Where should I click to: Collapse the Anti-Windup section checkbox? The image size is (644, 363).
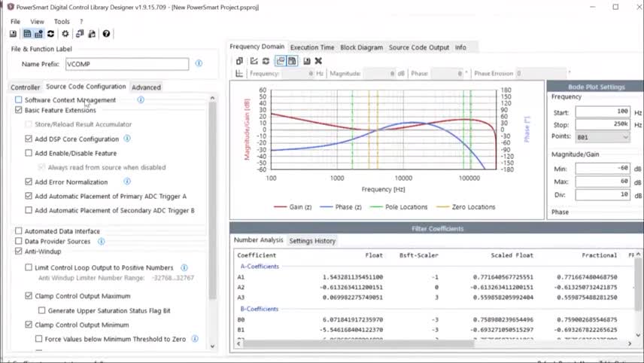[19, 252]
